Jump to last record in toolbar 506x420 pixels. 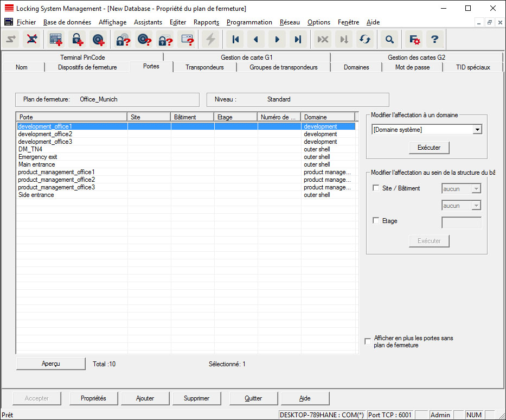pos(298,39)
